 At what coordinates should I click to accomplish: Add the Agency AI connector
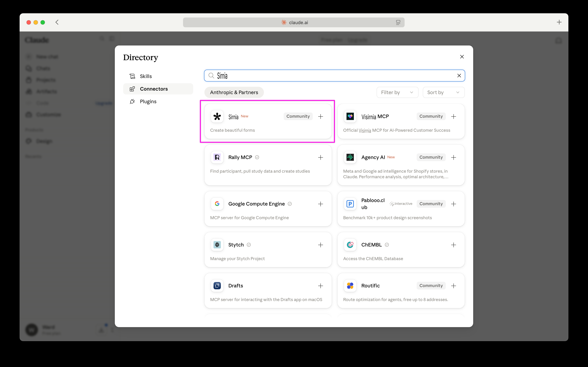pos(453,158)
